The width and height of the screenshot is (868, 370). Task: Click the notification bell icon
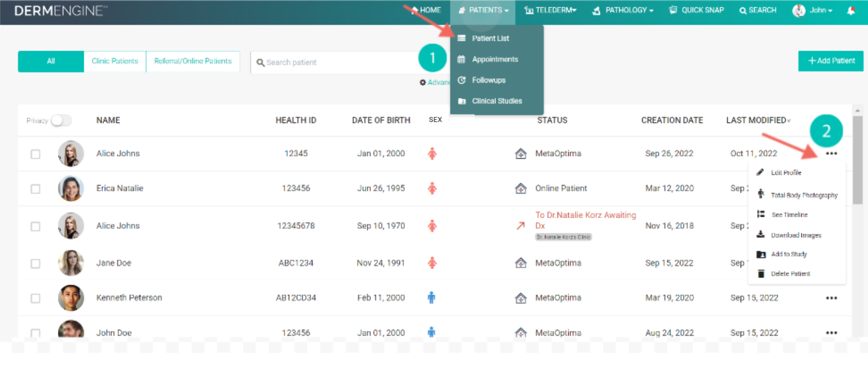point(851,11)
